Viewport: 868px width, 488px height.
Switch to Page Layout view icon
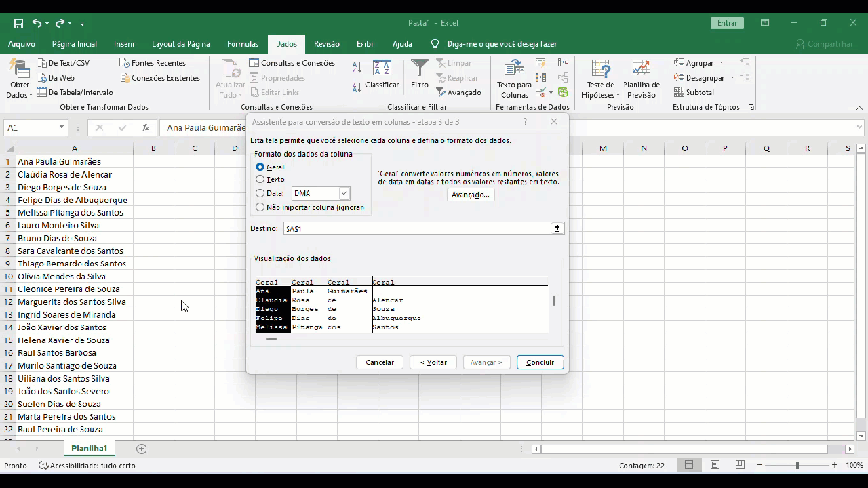[715, 465]
